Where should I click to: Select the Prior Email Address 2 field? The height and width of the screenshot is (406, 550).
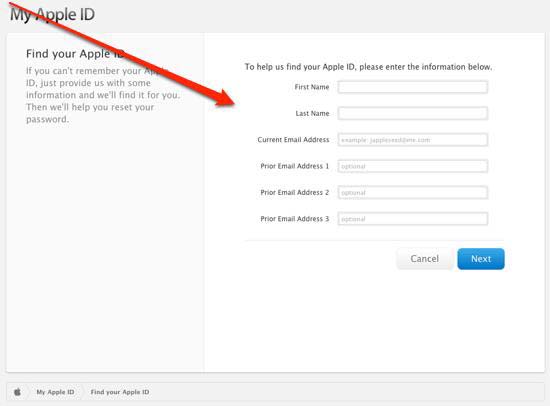pyautogui.click(x=412, y=192)
